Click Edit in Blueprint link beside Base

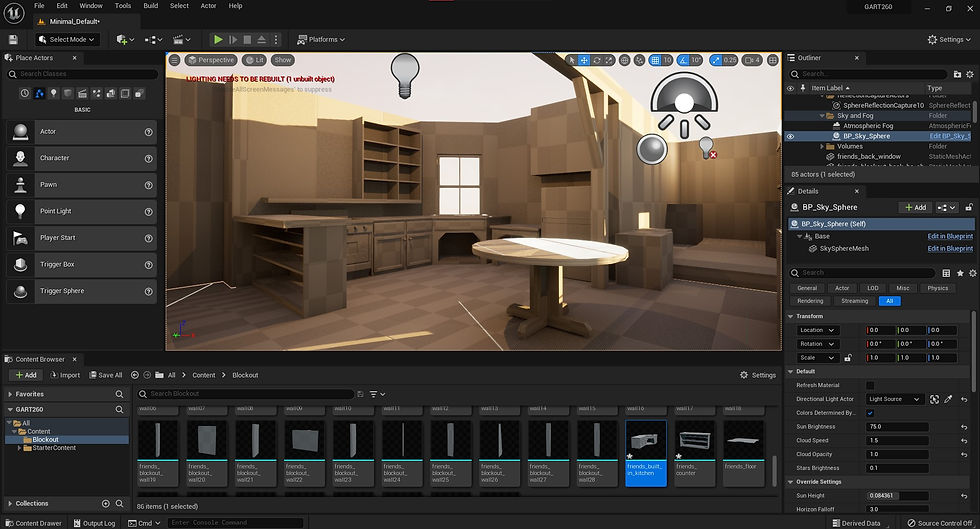point(950,236)
